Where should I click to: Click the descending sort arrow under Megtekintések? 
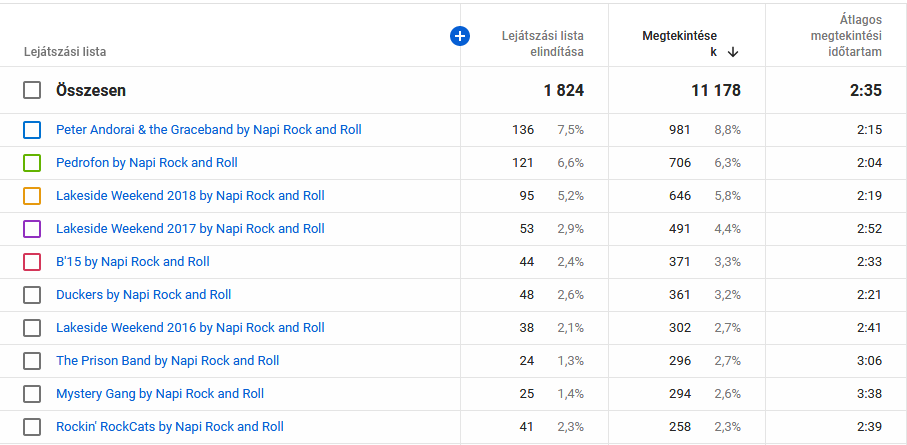[x=733, y=52]
